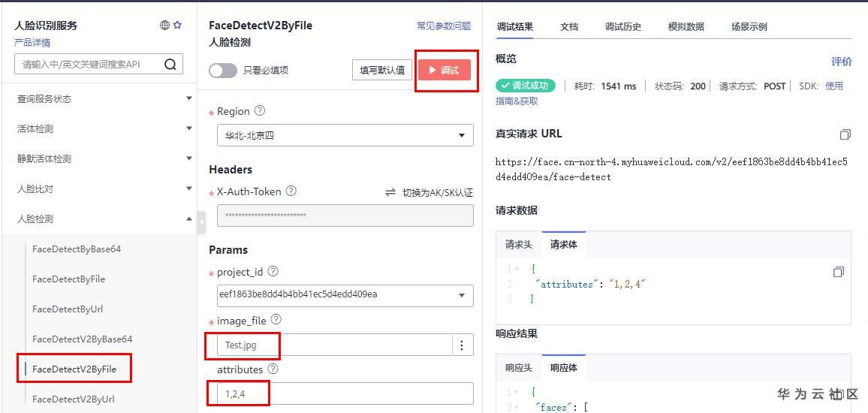This screenshot has width=868, height=413.
Task: Toggle 只看必填项 switch
Action: click(x=222, y=71)
